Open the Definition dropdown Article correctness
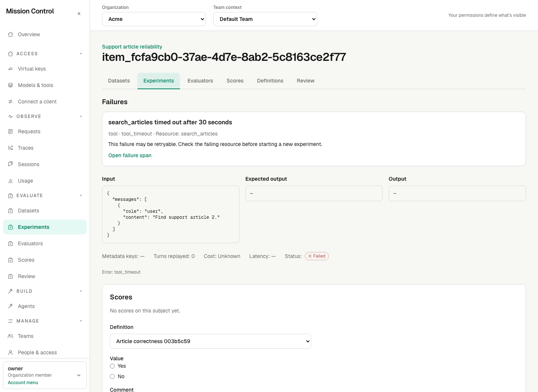The image size is (538, 392). click(x=210, y=341)
